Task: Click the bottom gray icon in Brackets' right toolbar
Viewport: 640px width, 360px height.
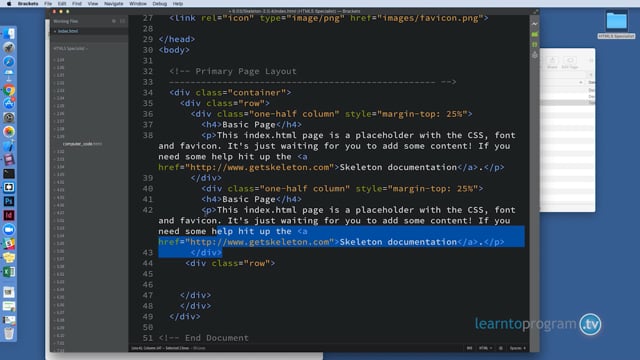Action: [535, 55]
